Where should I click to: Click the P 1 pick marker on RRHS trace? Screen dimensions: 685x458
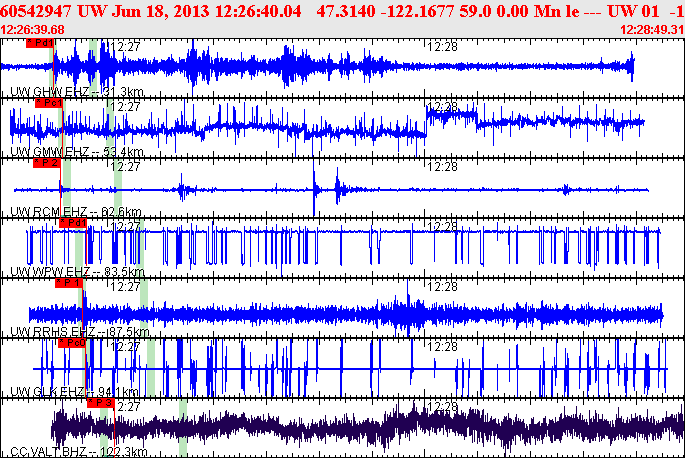tap(68, 283)
